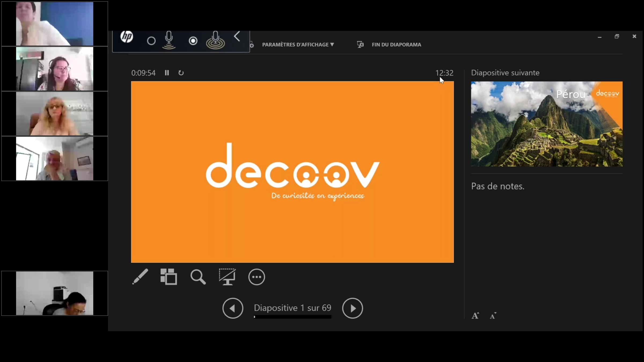The width and height of the screenshot is (644, 362).
Task: Expand Paramètres d'affichage dropdown
Action: tap(298, 45)
